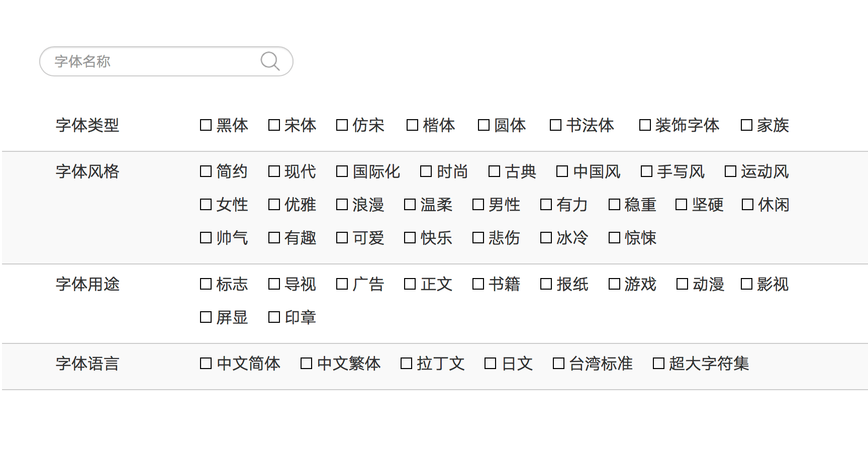Tick the 楷体 font type option
The height and width of the screenshot is (449, 868).
pyautogui.click(x=412, y=125)
